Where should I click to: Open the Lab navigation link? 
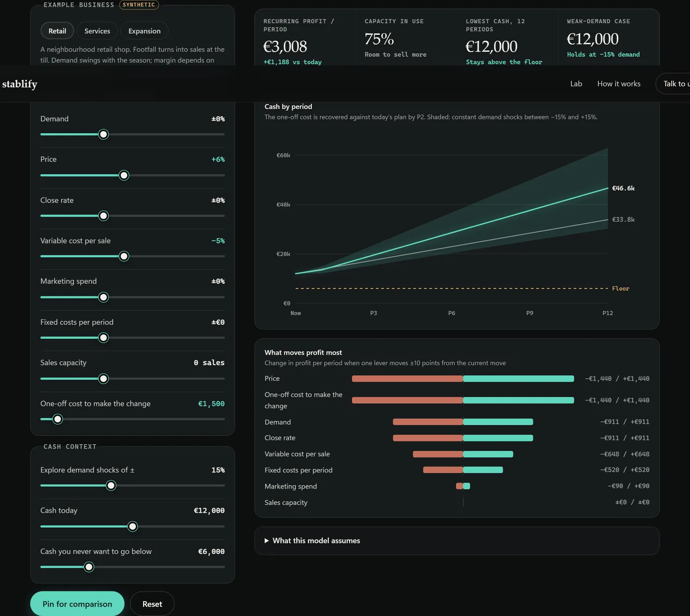tap(576, 84)
